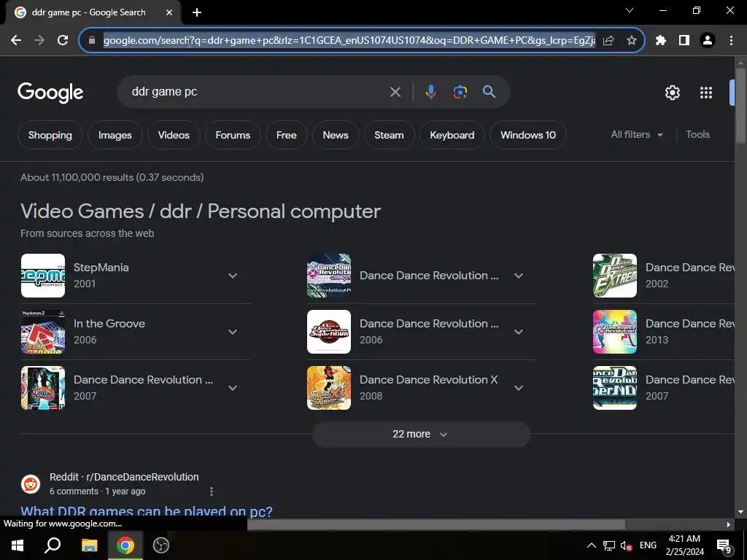The width and height of the screenshot is (747, 560).
Task: Search by image with Google Lens
Action: pyautogui.click(x=460, y=92)
